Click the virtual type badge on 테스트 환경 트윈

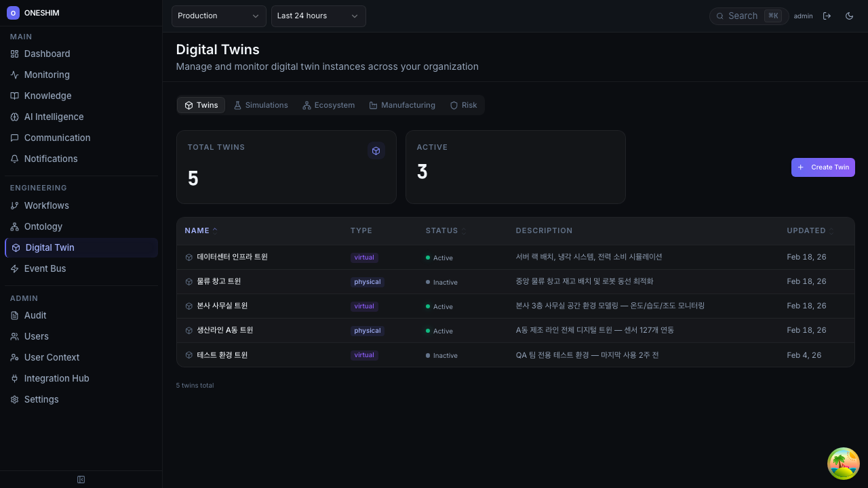click(363, 354)
